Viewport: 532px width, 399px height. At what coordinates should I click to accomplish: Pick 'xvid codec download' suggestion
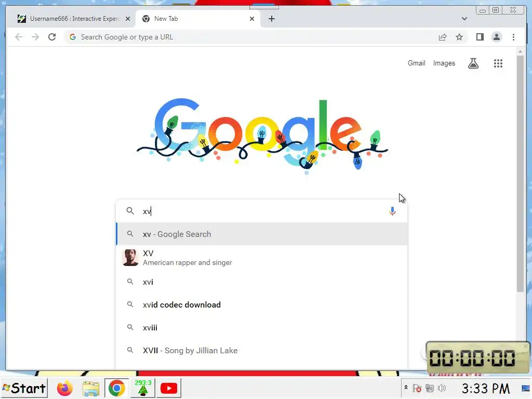[x=262, y=304]
